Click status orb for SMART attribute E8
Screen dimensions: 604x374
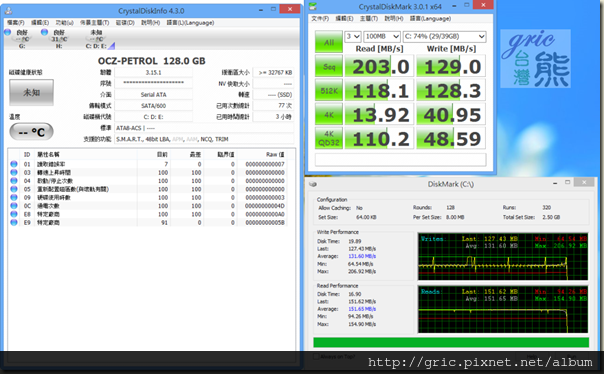14,214
